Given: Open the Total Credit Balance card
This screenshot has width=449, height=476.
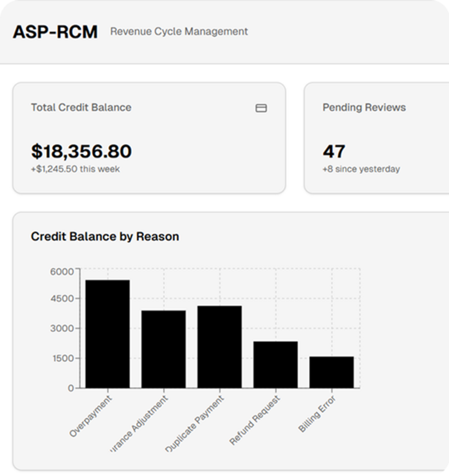Looking at the screenshot, I should pyautogui.click(x=150, y=137).
